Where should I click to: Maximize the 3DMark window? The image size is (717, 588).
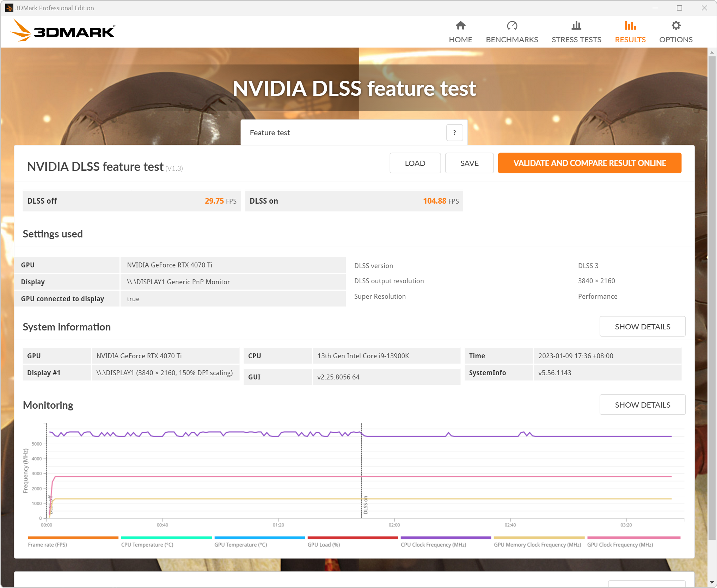(x=679, y=8)
